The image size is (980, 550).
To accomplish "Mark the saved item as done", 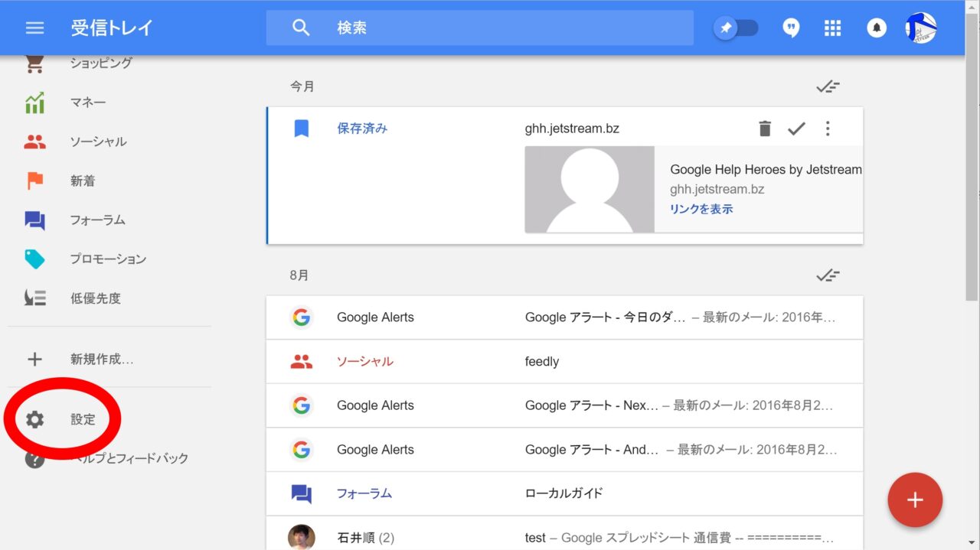I will click(796, 129).
